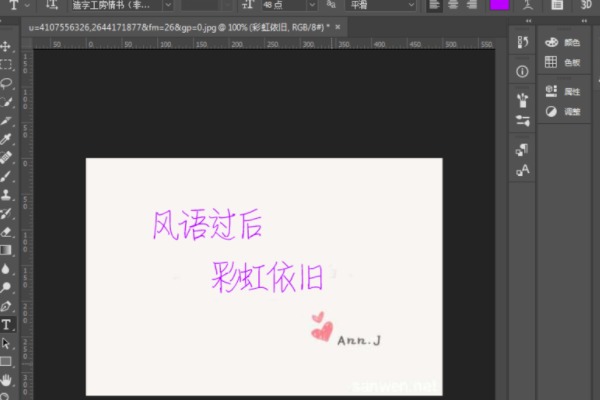This screenshot has width=600, height=400.
Task: Open the font size dropdown arrow beside 48点
Action: [312, 5]
